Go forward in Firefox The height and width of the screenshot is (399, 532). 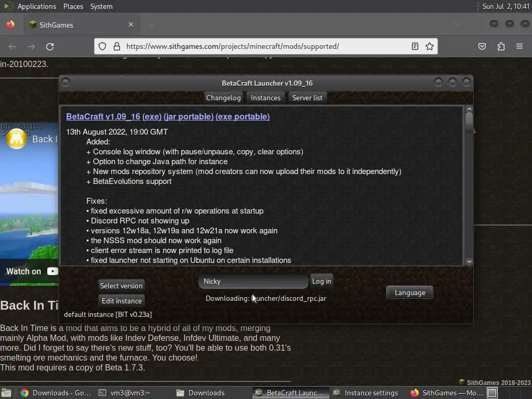click(x=31, y=46)
